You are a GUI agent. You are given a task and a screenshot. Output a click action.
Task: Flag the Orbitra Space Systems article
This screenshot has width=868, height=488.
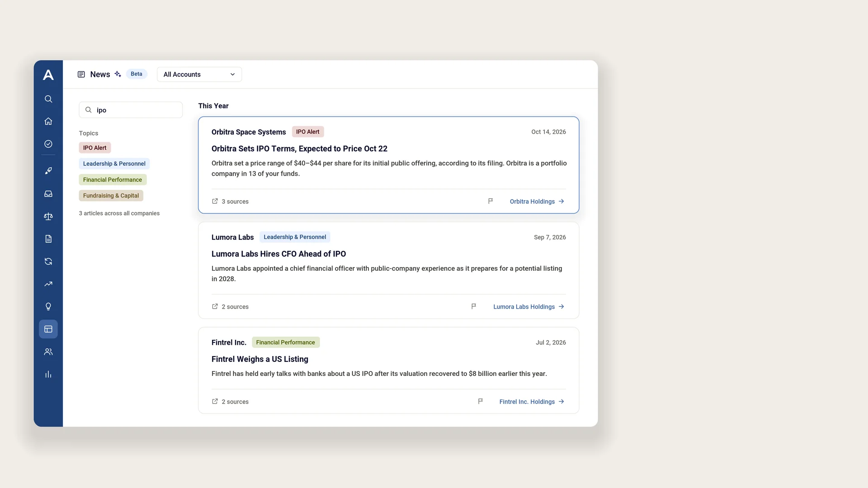(491, 201)
